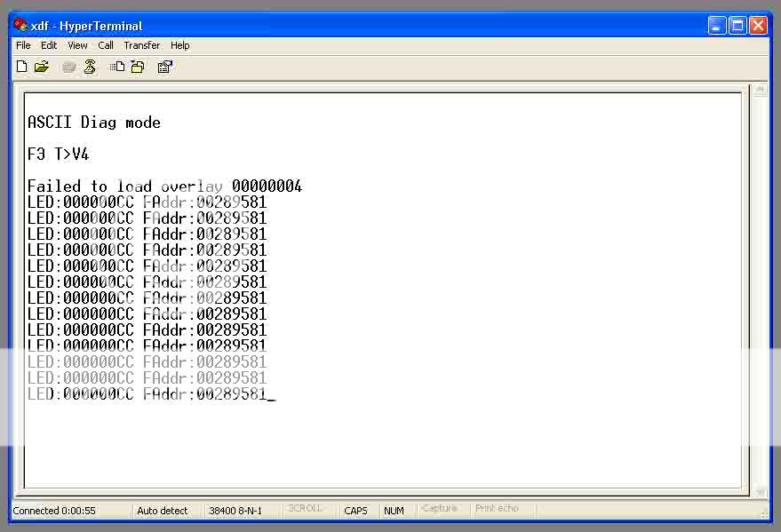This screenshot has width=781, height=532.
Task: Click the 38400 8-N-1 status bar field
Action: [x=235, y=511]
